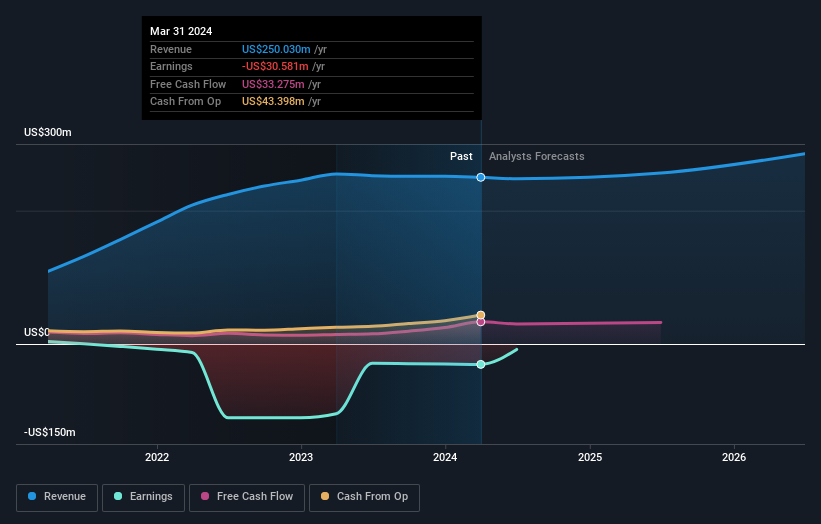The height and width of the screenshot is (524, 821).
Task: Toggle the Free Cash Flow legend button
Action: [x=247, y=497]
